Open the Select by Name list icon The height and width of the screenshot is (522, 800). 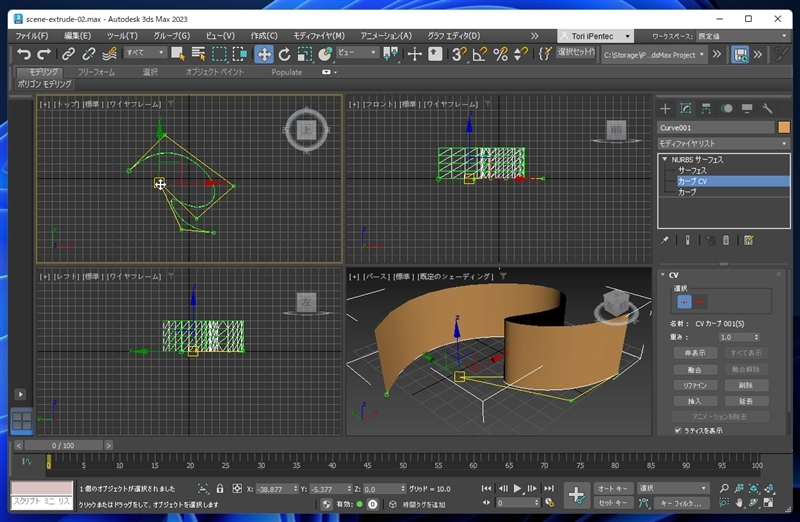pos(198,54)
